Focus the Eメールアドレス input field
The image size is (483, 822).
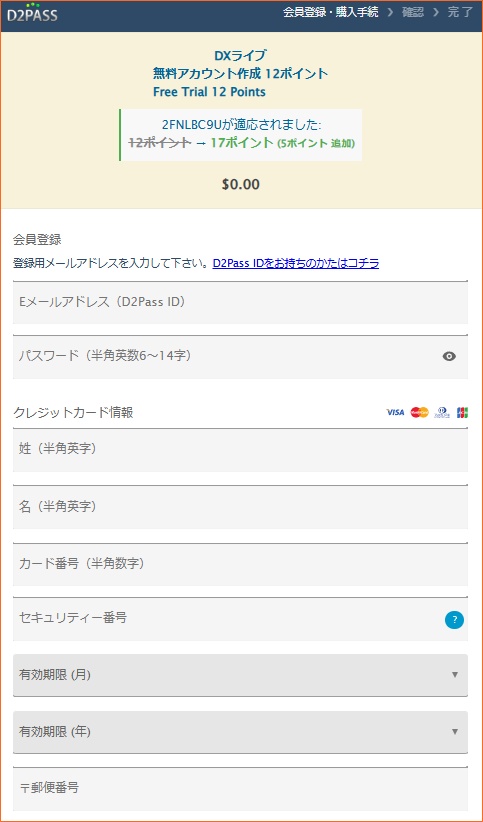click(240, 302)
